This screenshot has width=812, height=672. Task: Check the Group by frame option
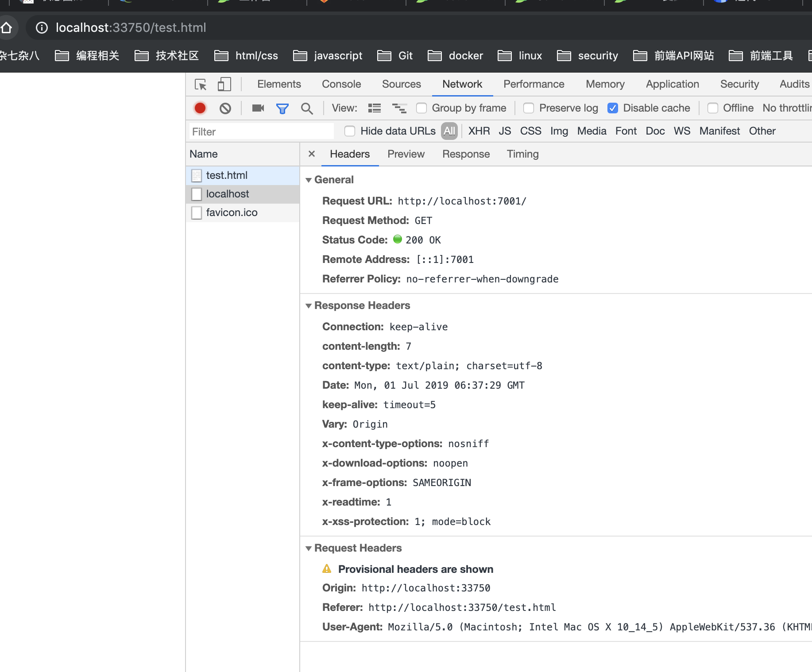421,108
